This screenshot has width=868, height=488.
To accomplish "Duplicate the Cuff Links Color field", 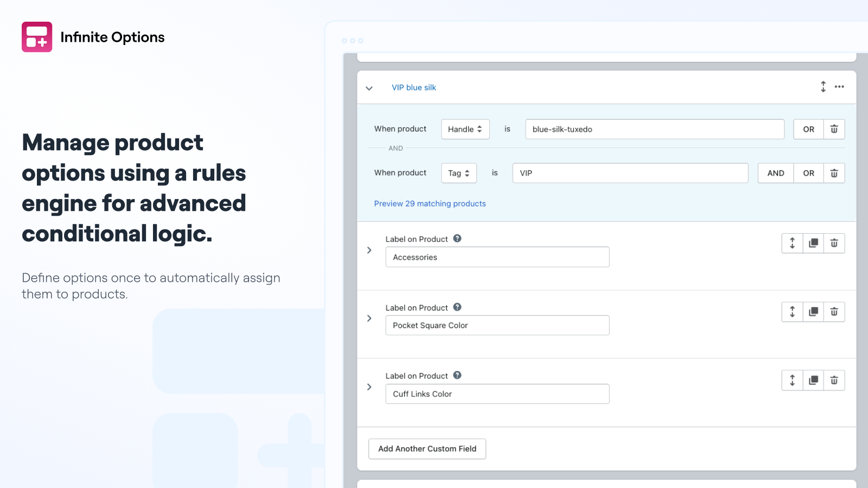I will click(813, 380).
